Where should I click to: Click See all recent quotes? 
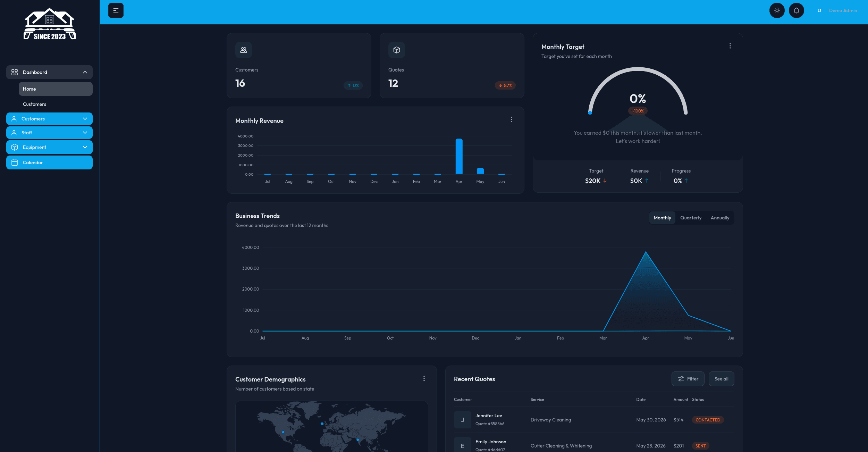click(721, 379)
